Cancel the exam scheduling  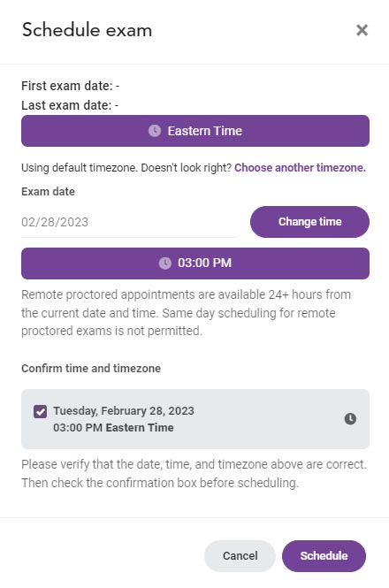tap(240, 556)
